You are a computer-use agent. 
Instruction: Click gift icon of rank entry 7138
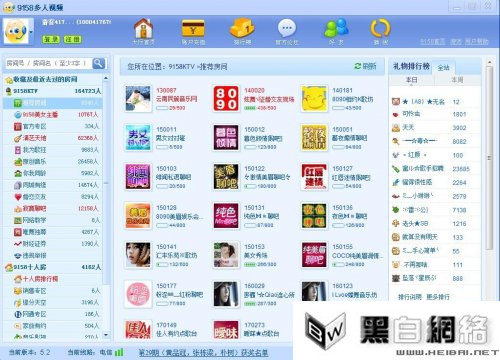click(x=396, y=210)
